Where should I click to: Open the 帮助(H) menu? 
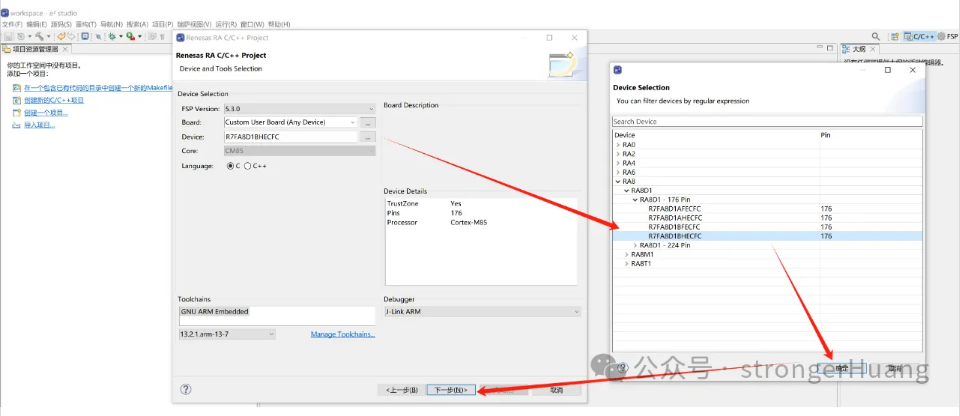point(279,25)
